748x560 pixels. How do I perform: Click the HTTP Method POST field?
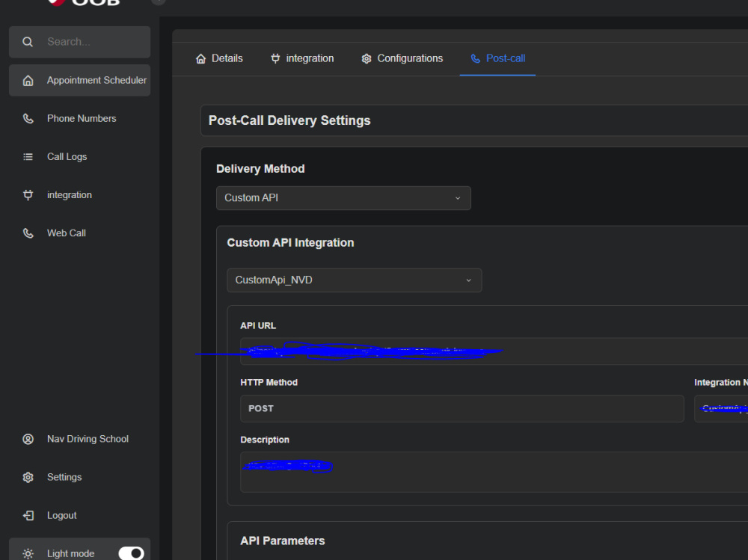[462, 408]
